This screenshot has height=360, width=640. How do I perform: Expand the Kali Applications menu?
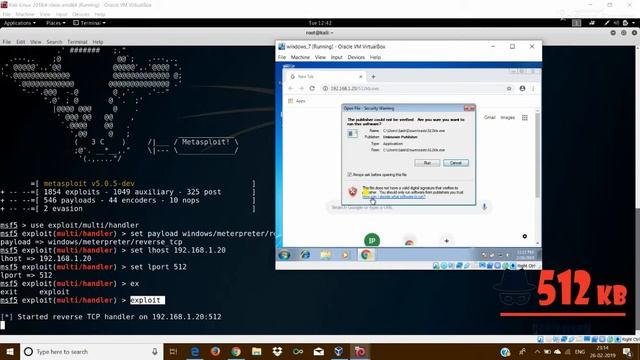(20, 23)
